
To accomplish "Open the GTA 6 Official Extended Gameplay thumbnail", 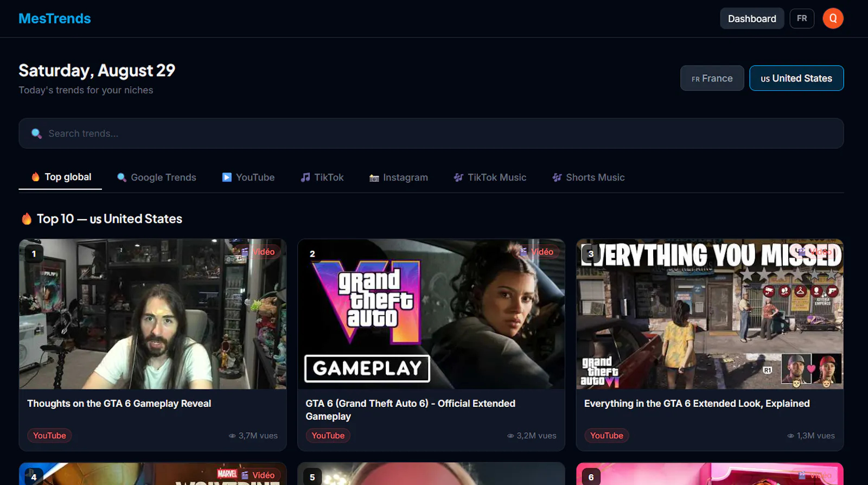I will [x=431, y=314].
